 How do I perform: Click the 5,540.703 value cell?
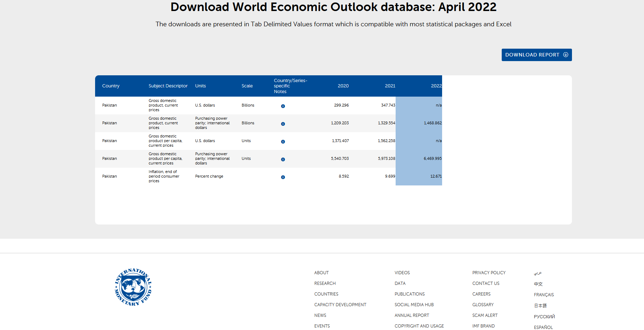340,158
